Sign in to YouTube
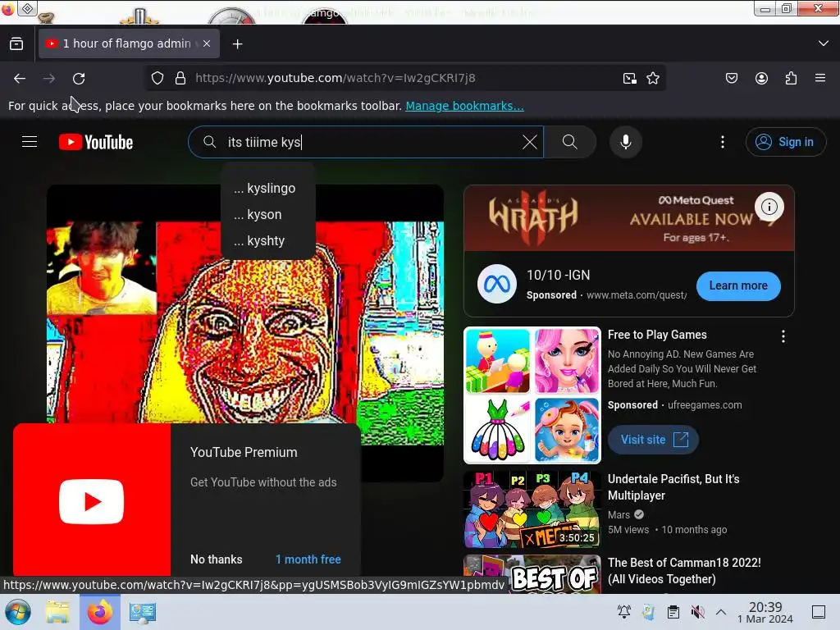840x630 pixels. point(785,142)
